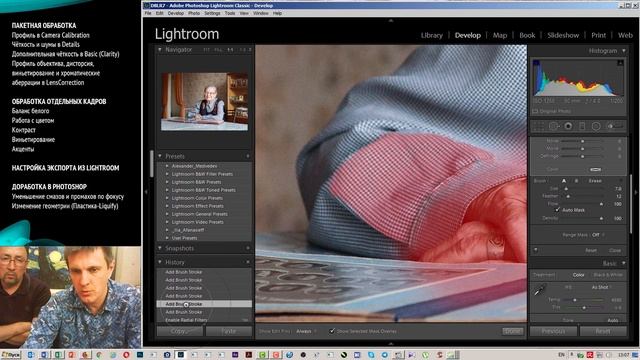Image resolution: width=640 pixels, height=360 pixels.
Task: Expand the Lightroom Color Presets folder
Action: coord(167,198)
